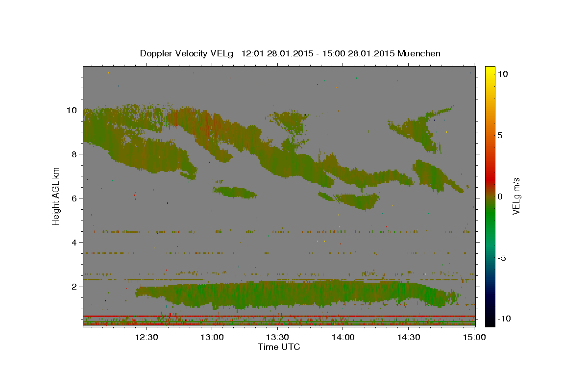The height and width of the screenshot is (392, 588).
Task: Click the colorbar tick label -5
Action: (x=502, y=258)
